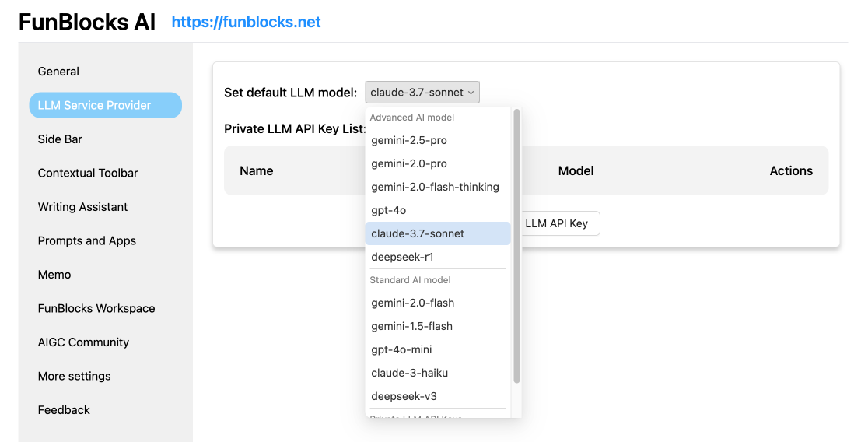Open the https://funblocks.net link
868x442 pixels.
pyautogui.click(x=246, y=22)
